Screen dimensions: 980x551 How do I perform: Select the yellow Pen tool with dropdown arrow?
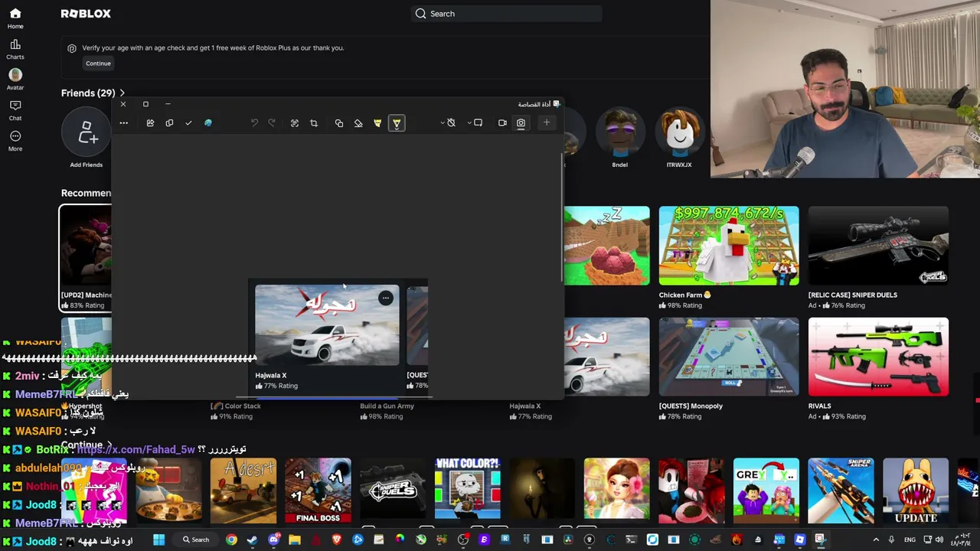397,123
